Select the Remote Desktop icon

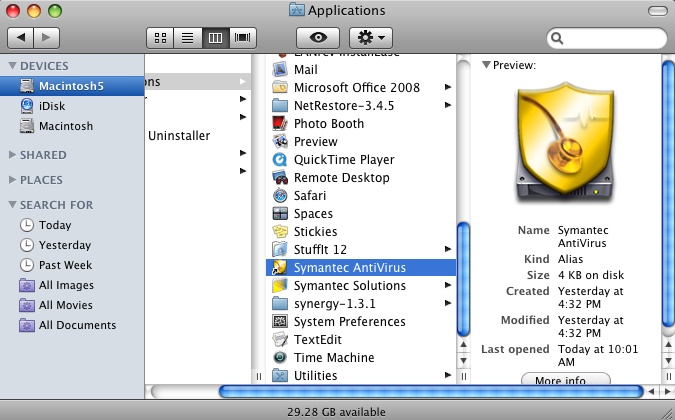coord(280,178)
